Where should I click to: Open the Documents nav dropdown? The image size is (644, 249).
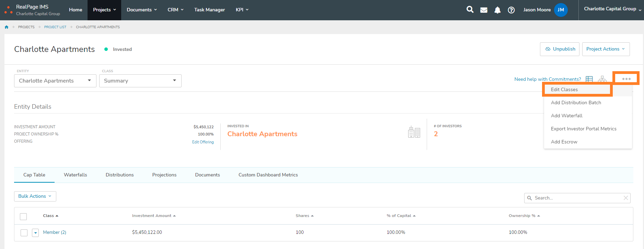pos(142,10)
